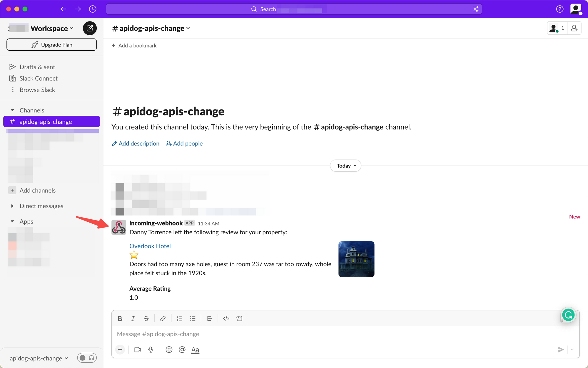The width and height of the screenshot is (588, 368).
Task: Open the Today date dropdown
Action: [346, 166]
